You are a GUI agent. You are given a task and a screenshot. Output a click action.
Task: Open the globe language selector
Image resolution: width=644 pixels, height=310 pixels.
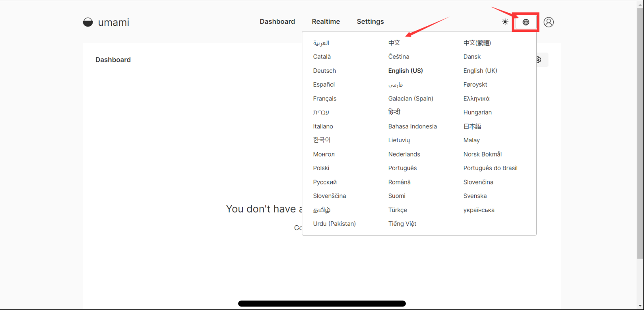(x=526, y=22)
